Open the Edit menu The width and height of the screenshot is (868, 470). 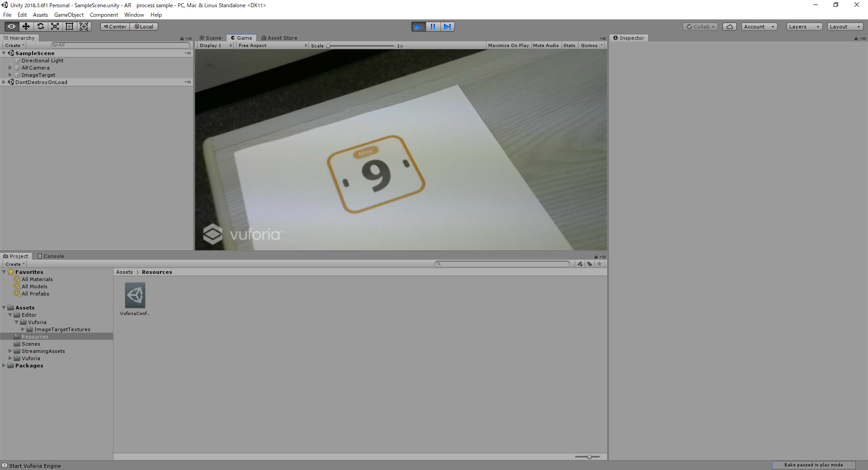(22, 15)
